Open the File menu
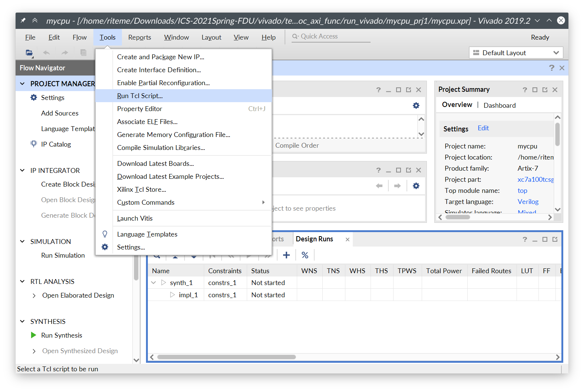 (x=30, y=37)
